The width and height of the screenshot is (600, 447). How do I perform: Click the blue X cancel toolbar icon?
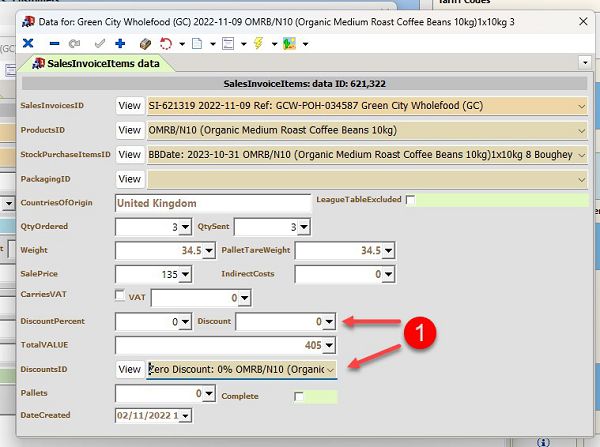28,43
